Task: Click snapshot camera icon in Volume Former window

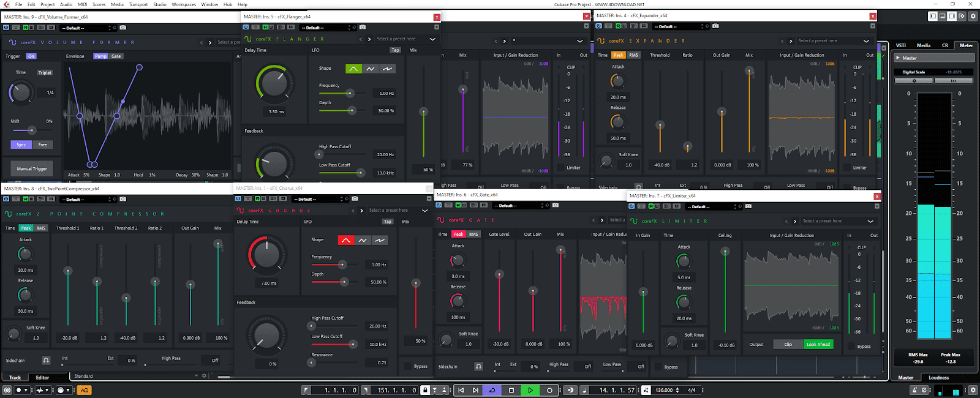Action: [123, 28]
